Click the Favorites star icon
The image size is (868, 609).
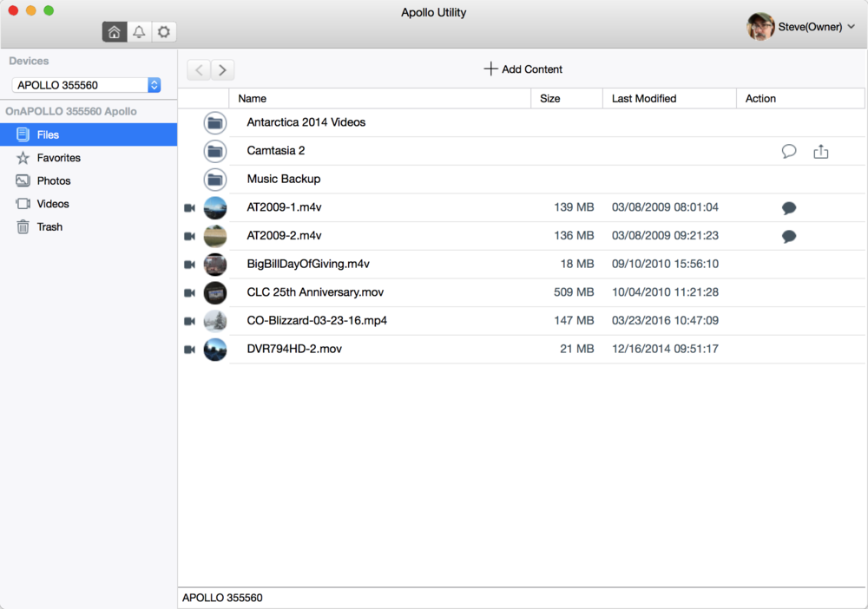(x=23, y=158)
